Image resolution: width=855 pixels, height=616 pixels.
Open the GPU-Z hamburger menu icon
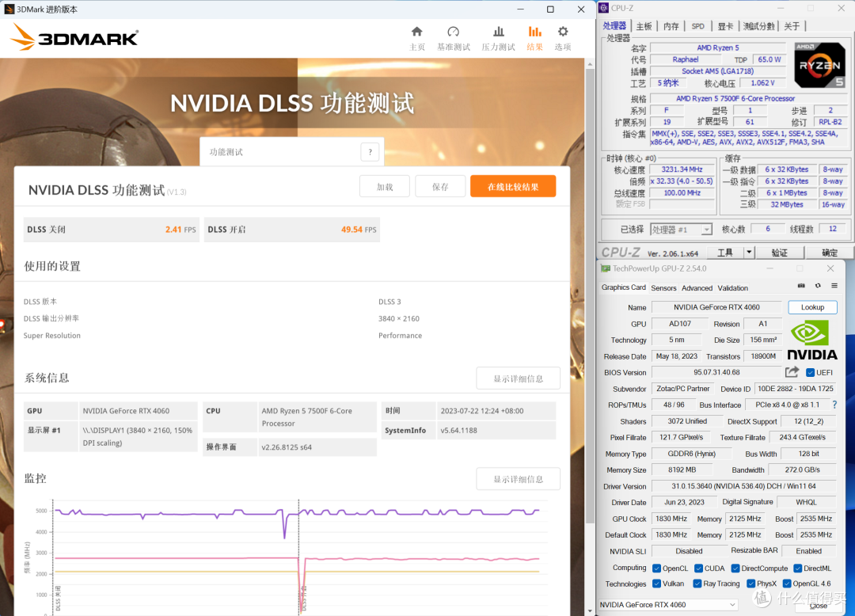(834, 286)
